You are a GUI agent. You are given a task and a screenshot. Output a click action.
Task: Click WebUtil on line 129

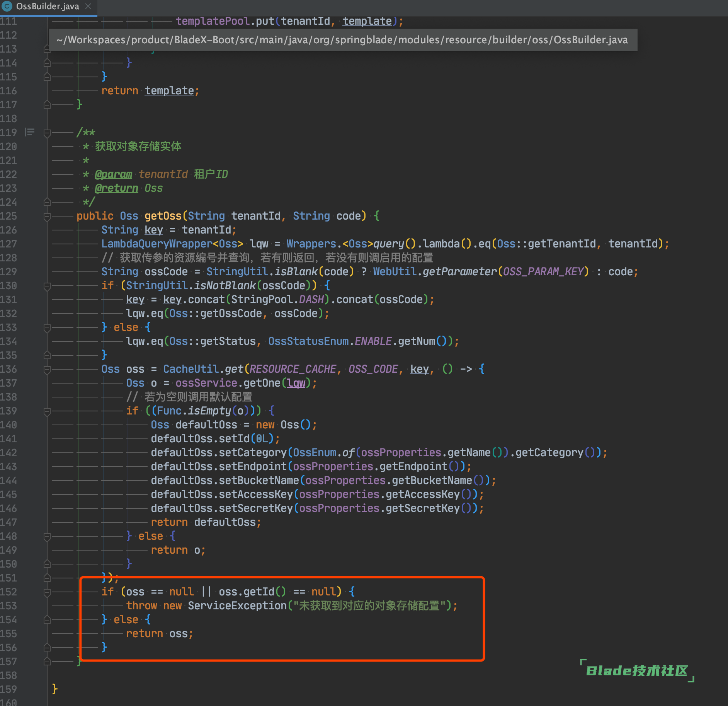[395, 272]
